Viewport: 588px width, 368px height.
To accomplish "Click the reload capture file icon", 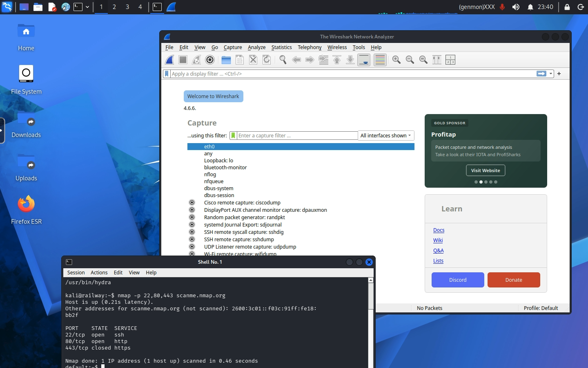I will (x=267, y=60).
